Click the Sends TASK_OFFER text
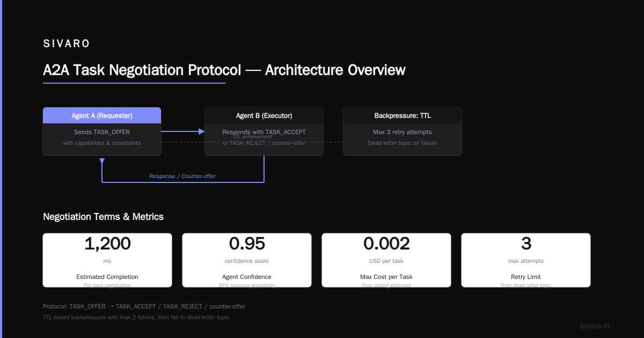The height and width of the screenshot is (338, 644). coord(102,132)
